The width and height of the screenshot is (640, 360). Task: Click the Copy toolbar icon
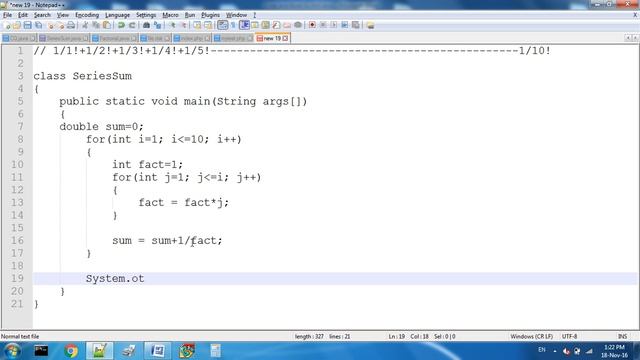[x=96, y=25]
